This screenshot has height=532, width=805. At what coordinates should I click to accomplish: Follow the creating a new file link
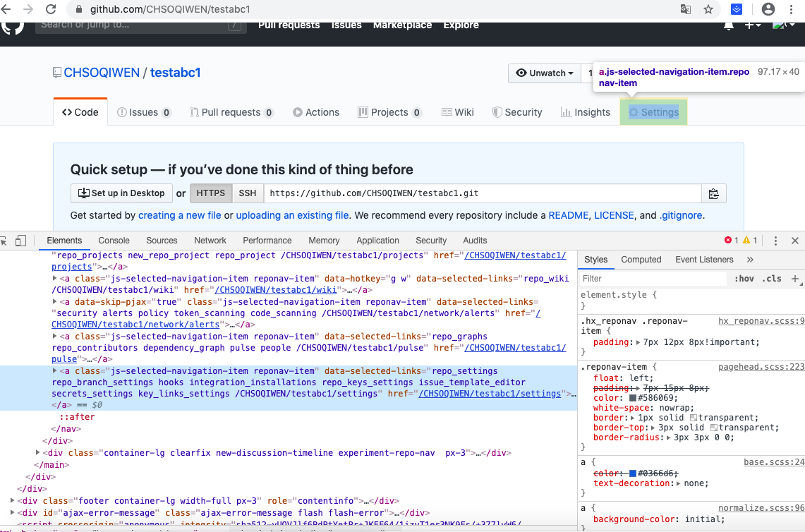180,216
